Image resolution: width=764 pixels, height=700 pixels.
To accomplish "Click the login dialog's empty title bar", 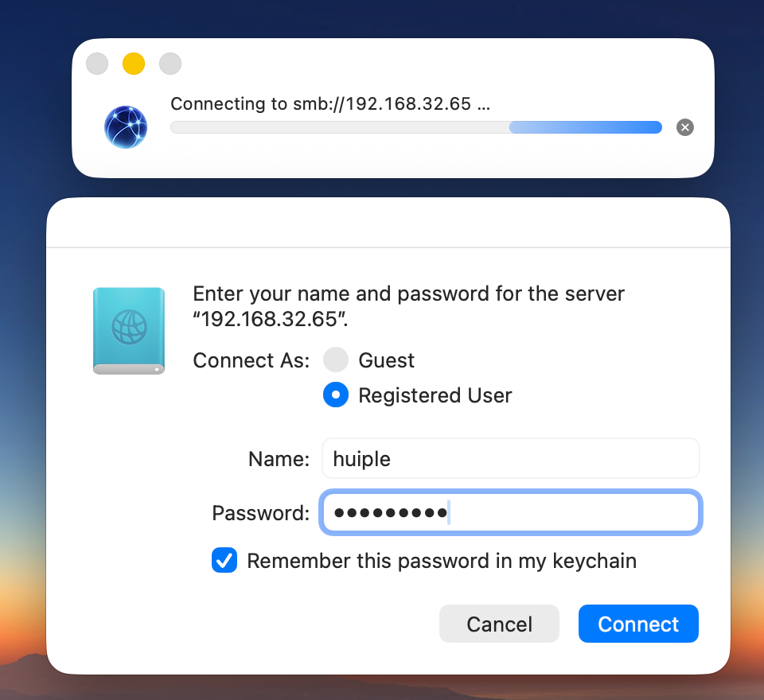I will (x=388, y=223).
